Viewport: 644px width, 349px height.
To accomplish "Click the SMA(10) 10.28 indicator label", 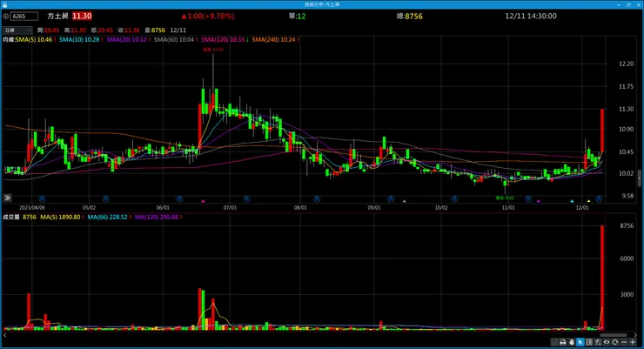I will (81, 40).
